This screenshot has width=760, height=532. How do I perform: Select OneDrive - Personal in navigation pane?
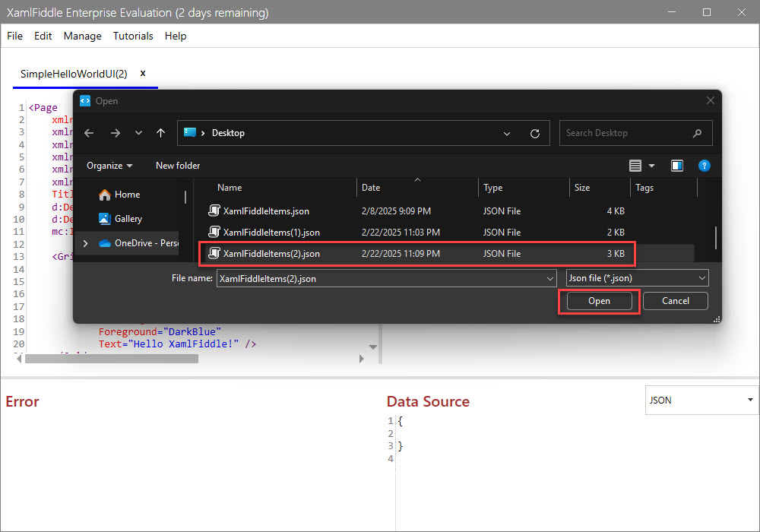click(138, 243)
